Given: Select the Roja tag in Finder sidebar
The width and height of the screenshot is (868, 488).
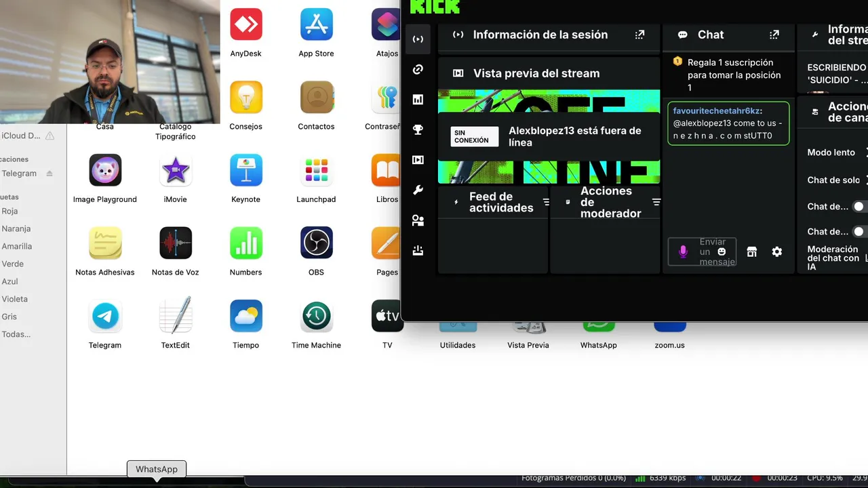Looking at the screenshot, I should tap(9, 211).
